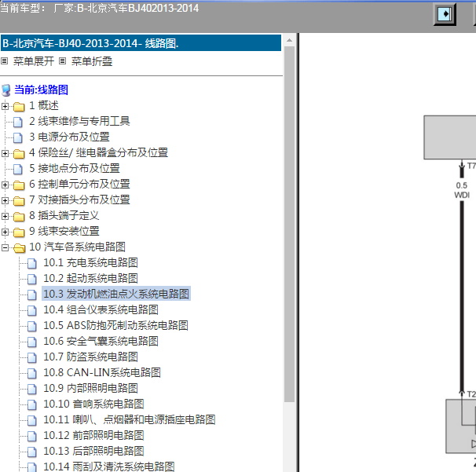The height and width of the screenshot is (472, 476).
Task: Open 10.7 防盗系统电路图
Action: [91, 357]
